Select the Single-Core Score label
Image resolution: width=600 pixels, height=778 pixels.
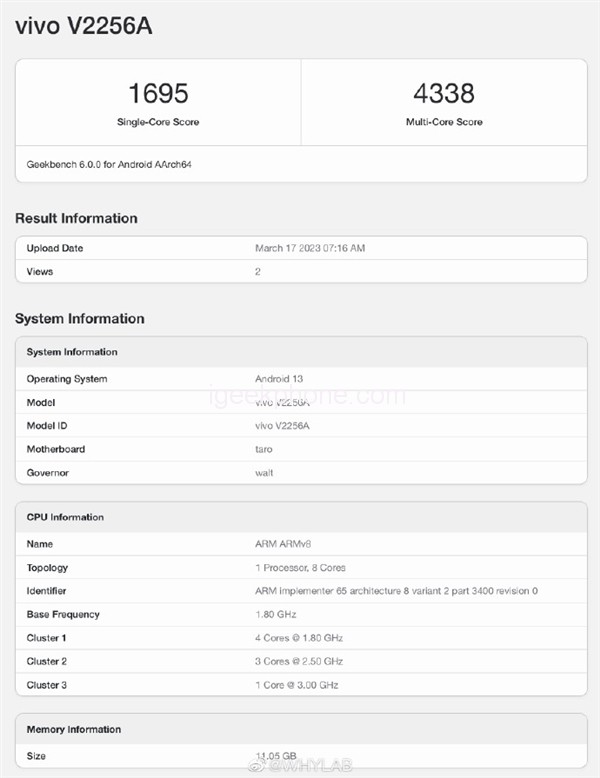(x=158, y=122)
